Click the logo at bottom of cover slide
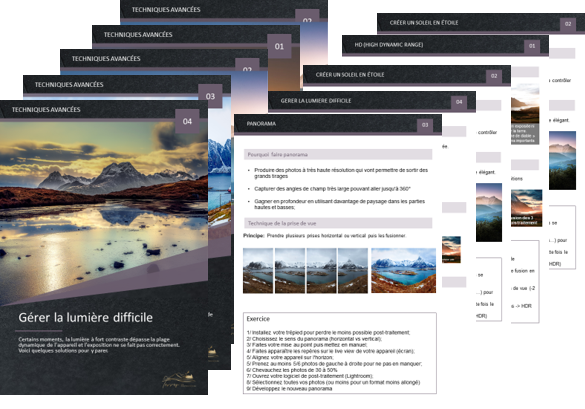 (x=179, y=380)
